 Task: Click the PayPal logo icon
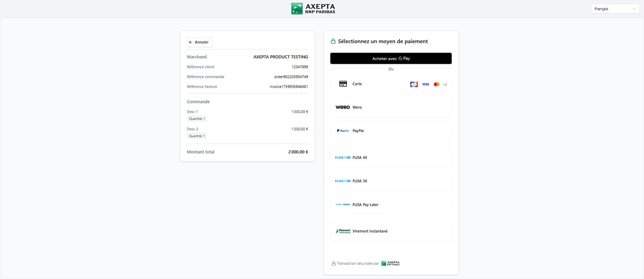pyautogui.click(x=343, y=131)
